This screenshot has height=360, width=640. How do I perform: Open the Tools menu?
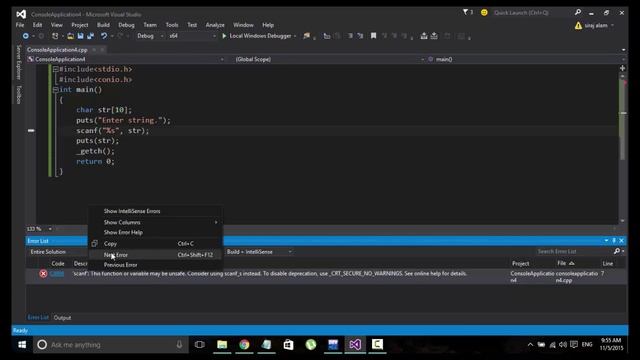(x=172, y=25)
